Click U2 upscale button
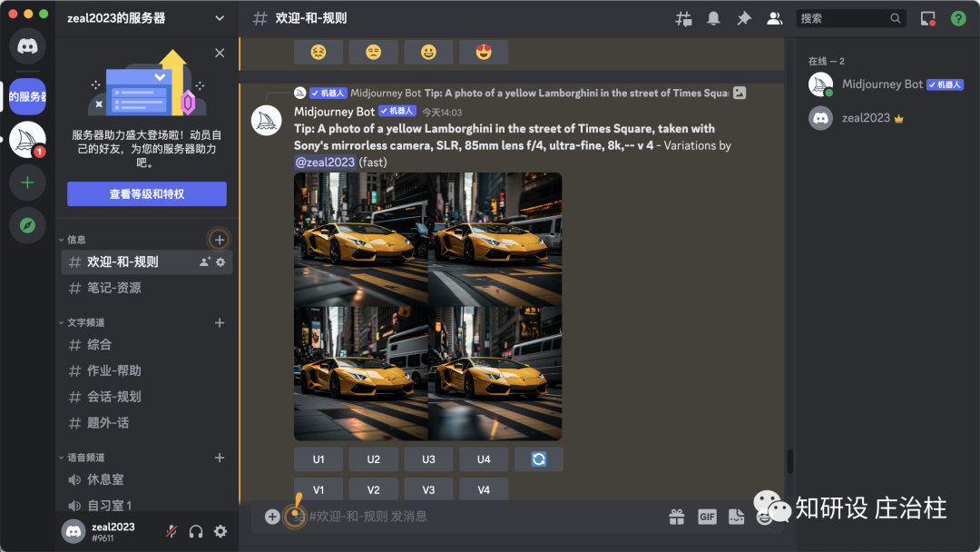 tap(373, 459)
